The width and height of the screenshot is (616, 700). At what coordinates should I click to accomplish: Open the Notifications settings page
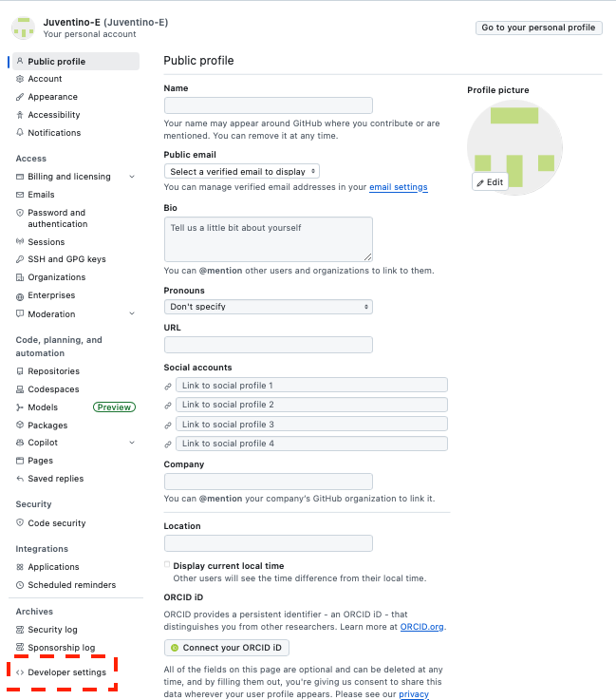(54, 133)
